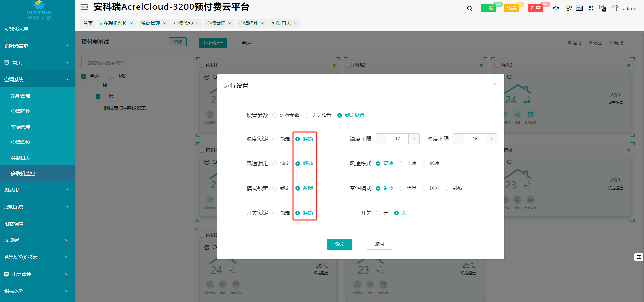Show the QR code icon
This screenshot has height=302, width=644.
pyautogui.click(x=569, y=8)
